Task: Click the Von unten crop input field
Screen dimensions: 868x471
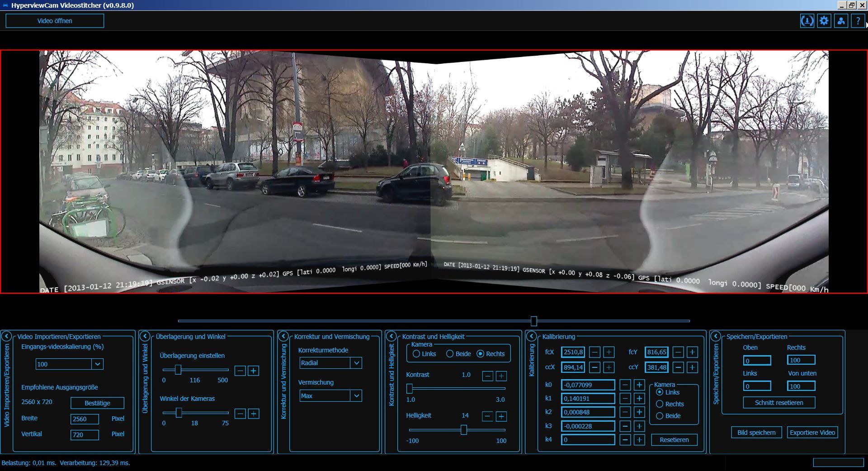Action: coord(801,386)
